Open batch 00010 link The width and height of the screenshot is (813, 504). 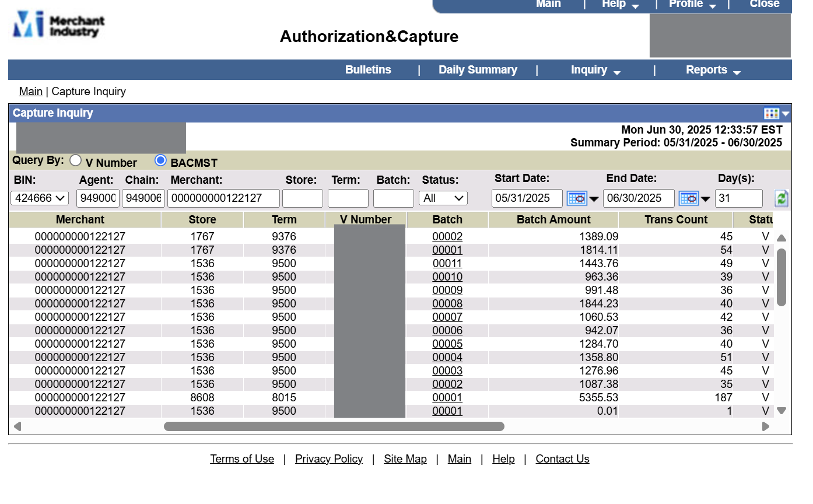(447, 277)
